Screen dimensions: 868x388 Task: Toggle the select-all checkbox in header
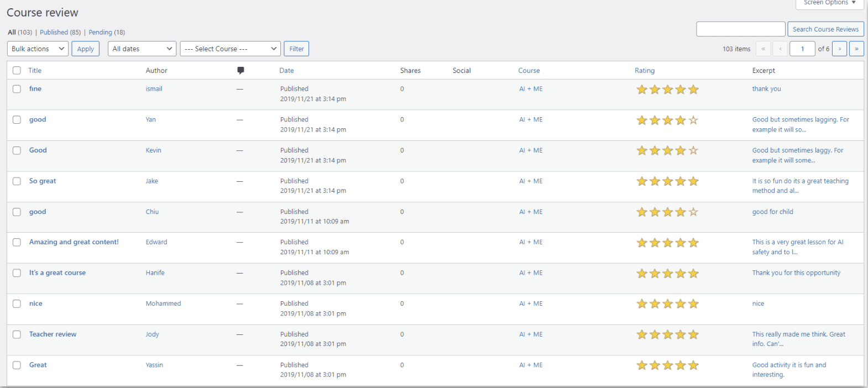[x=17, y=70]
